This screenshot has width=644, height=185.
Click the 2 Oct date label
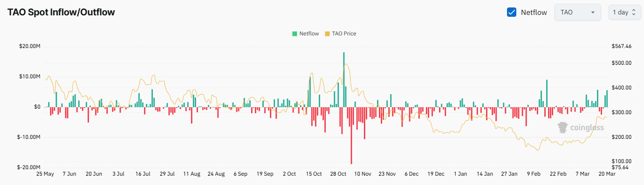[x=289, y=174]
